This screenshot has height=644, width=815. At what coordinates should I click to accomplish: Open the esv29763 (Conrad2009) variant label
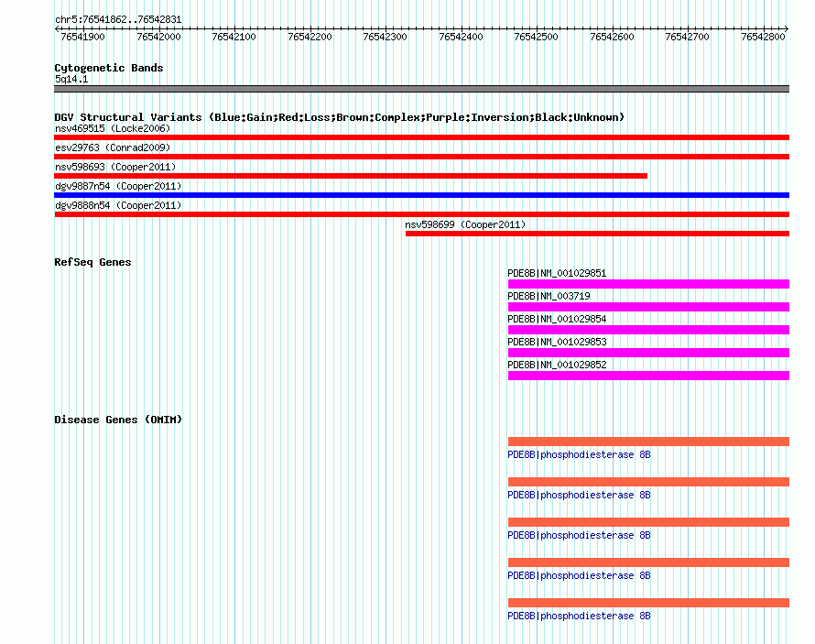coord(113,147)
